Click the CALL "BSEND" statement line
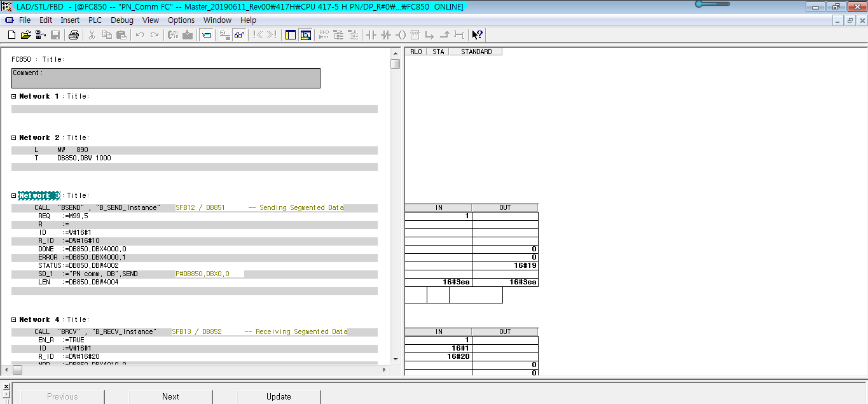Viewport: 868px width, 404px height. coord(195,208)
